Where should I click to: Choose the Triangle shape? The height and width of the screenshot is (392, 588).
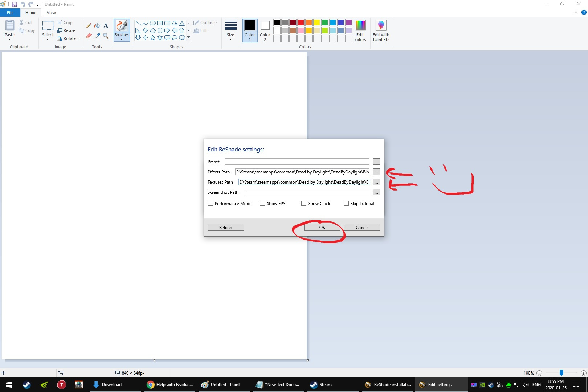182,23
